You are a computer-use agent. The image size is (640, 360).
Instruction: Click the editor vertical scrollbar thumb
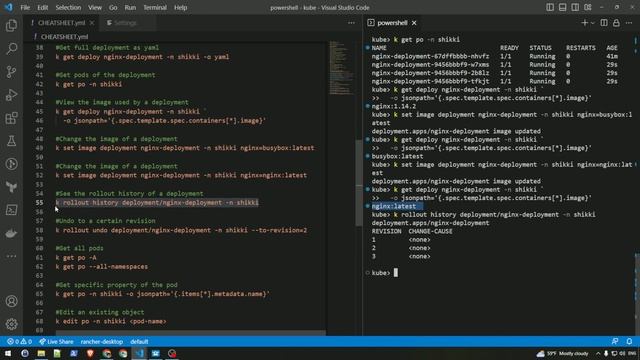pos(359,184)
